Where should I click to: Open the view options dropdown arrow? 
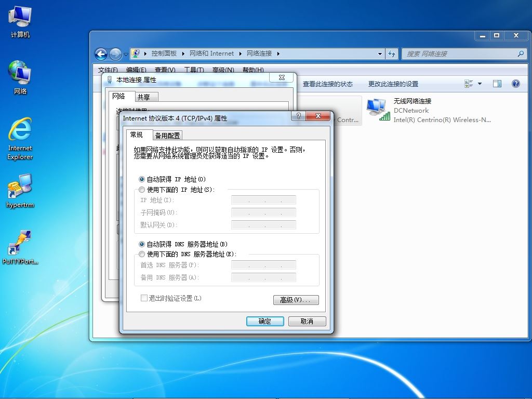[x=480, y=84]
